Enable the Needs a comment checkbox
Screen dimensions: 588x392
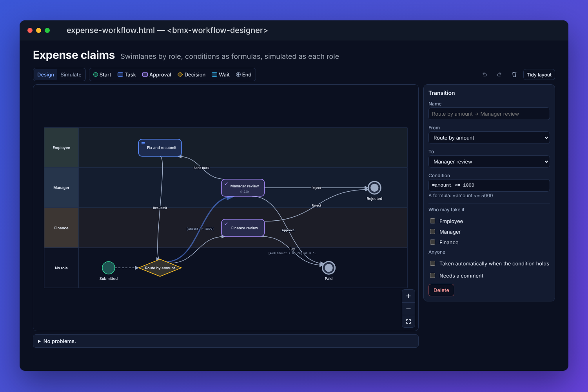pyautogui.click(x=433, y=276)
